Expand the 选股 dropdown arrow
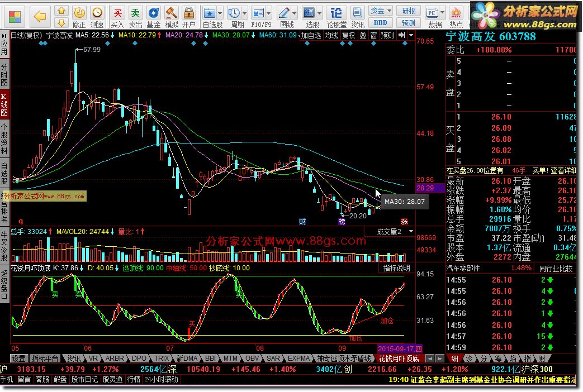583x392 pixels. (319, 13)
